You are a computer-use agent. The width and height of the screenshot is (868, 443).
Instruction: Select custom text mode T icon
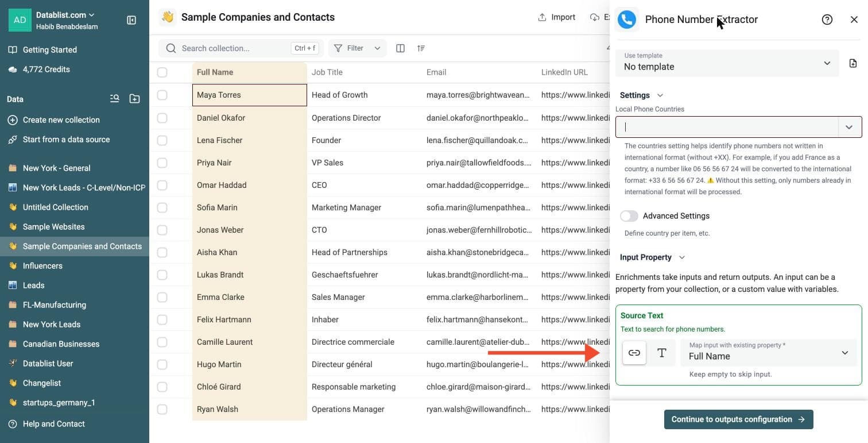[661, 353]
